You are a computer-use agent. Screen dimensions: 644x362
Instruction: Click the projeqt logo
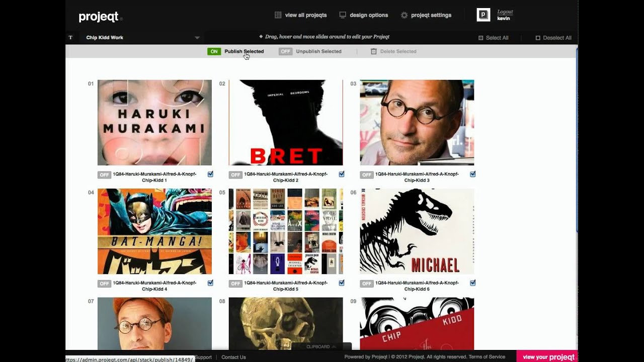[x=101, y=17]
